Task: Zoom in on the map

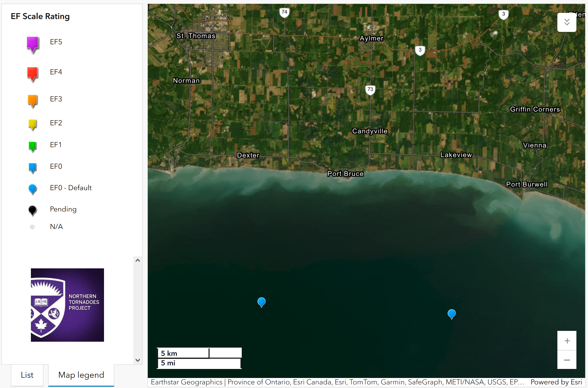Action: click(x=567, y=341)
